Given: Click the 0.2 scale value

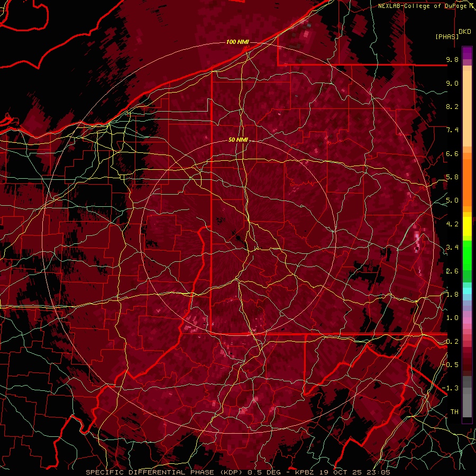Looking at the screenshot, I should click(x=452, y=342).
